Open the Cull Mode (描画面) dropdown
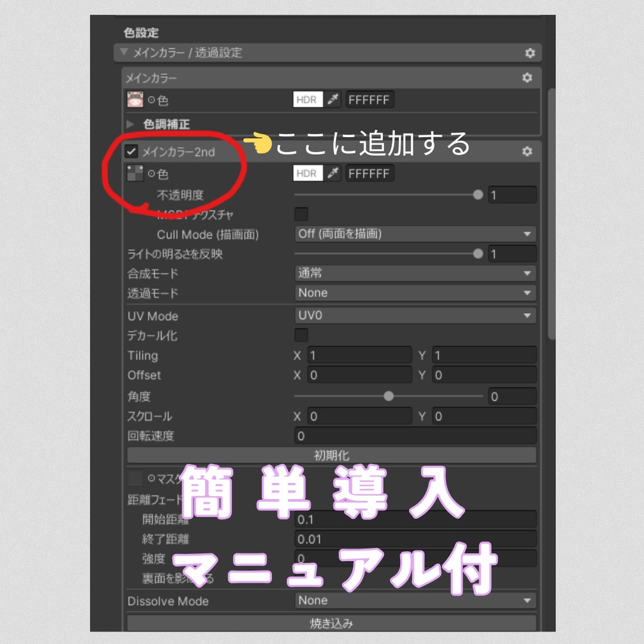Image resolution: width=644 pixels, height=644 pixels. 415,234
